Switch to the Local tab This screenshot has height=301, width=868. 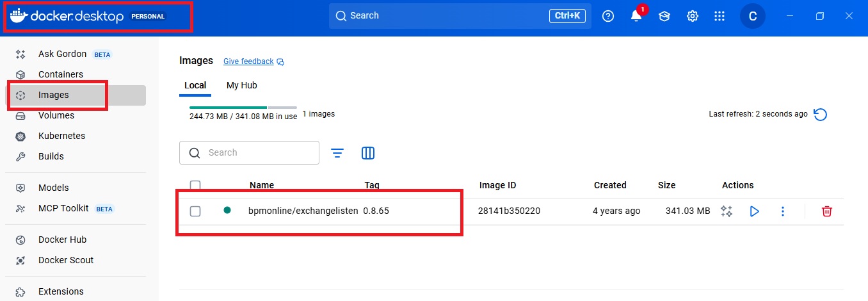[195, 85]
